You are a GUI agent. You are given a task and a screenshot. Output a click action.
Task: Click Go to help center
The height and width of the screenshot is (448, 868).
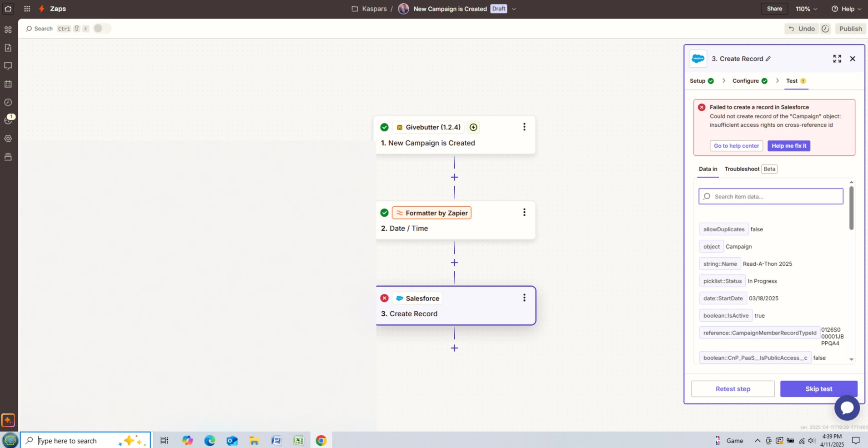pos(736,146)
